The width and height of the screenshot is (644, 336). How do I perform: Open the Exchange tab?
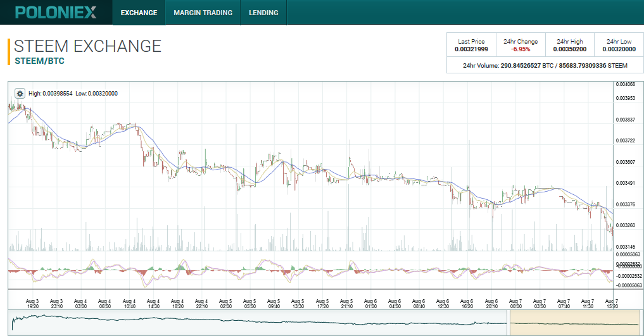tap(139, 13)
